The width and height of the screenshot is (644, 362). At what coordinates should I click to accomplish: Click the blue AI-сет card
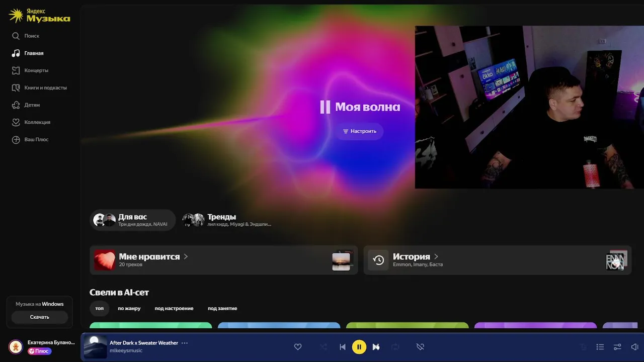tap(279, 325)
